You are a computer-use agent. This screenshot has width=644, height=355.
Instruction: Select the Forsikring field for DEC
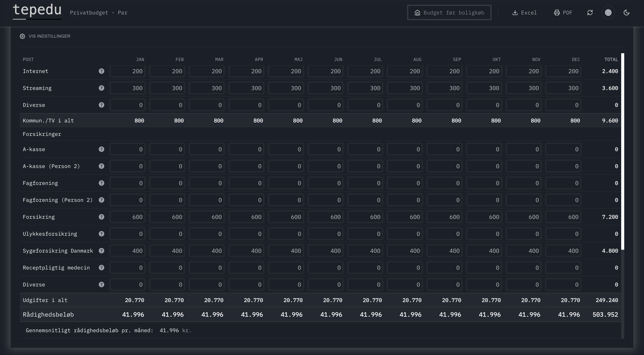click(x=563, y=217)
